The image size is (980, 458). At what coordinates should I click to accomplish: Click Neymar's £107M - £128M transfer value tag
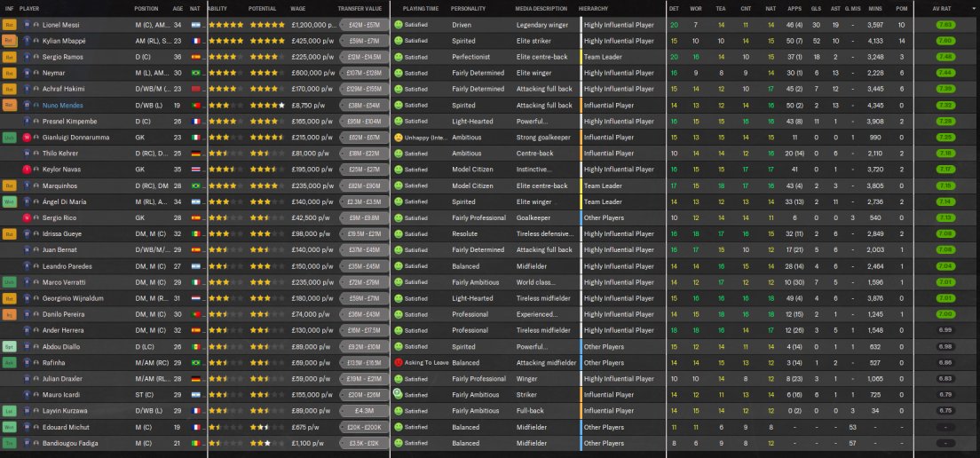pos(364,73)
